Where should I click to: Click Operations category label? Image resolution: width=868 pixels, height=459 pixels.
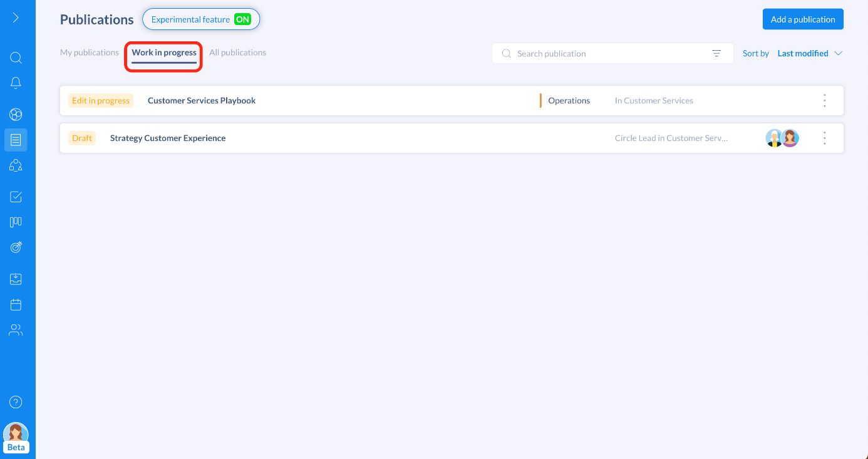click(x=569, y=100)
